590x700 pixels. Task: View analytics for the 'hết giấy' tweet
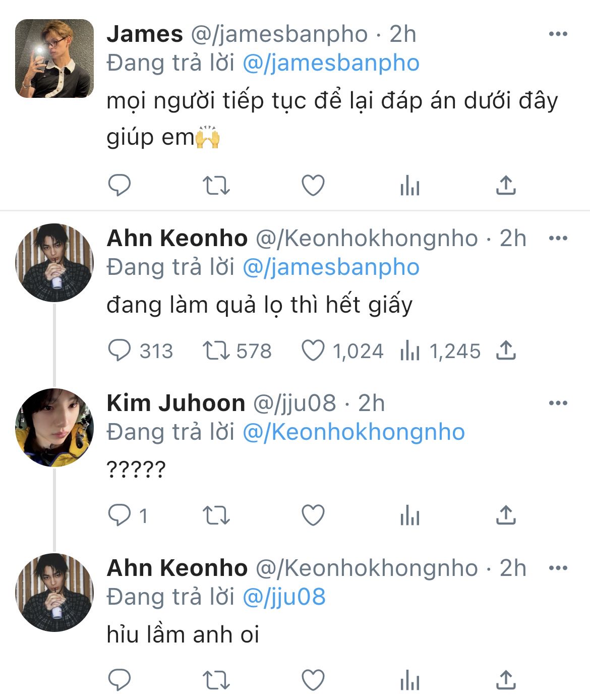[x=409, y=351]
